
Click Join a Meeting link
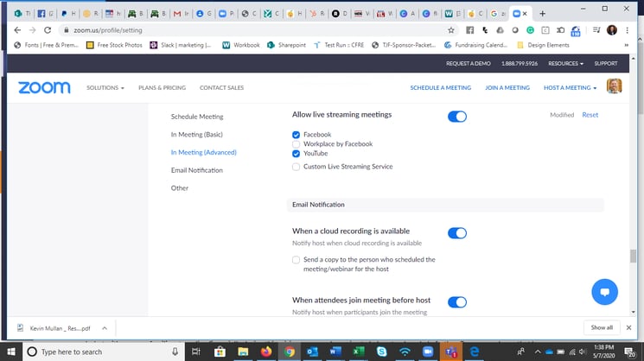pos(507,87)
